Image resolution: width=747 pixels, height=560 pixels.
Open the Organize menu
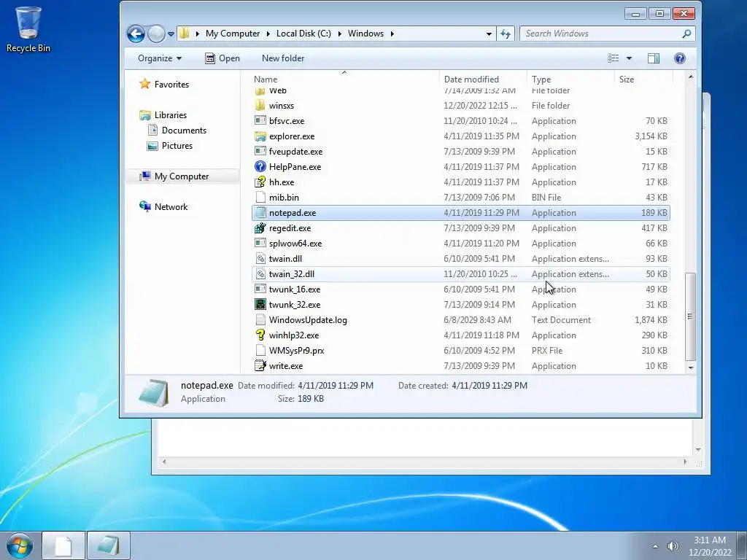tap(160, 58)
